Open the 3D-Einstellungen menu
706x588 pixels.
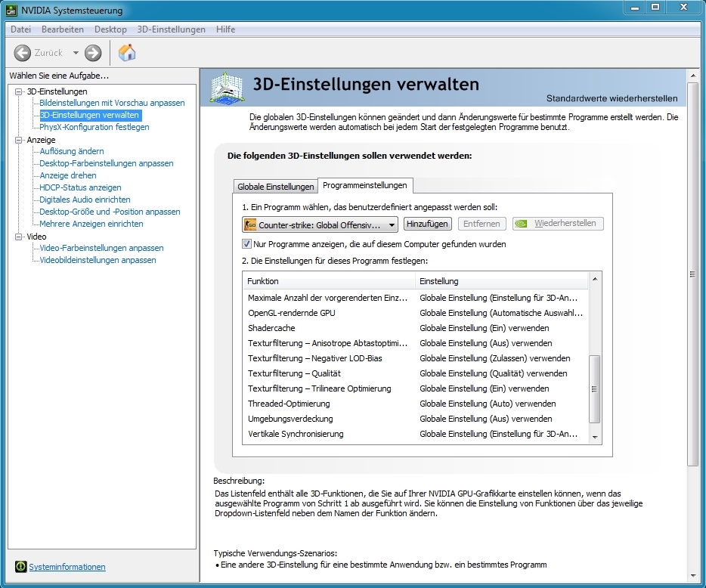[x=171, y=29]
